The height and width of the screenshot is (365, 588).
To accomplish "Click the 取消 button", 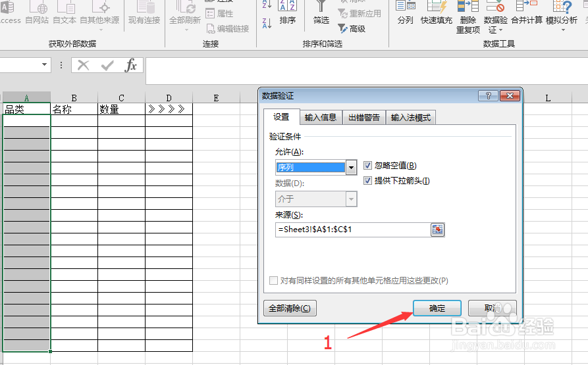I will [493, 308].
